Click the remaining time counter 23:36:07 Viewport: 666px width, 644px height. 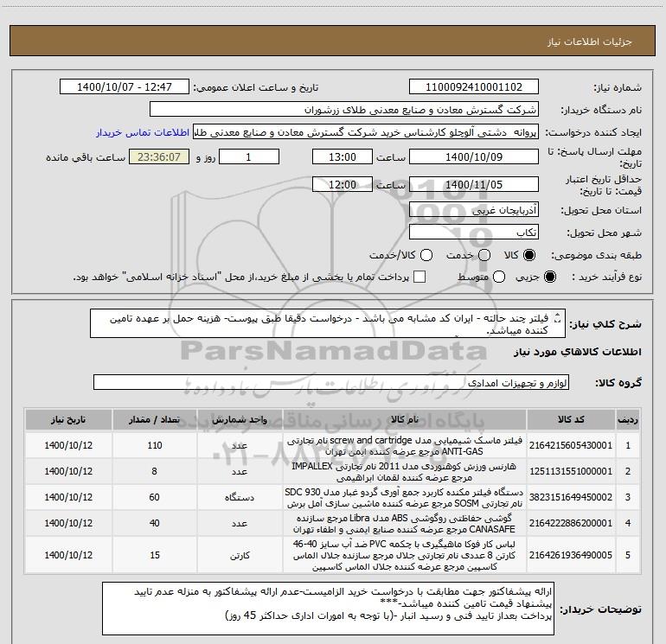coord(159,156)
